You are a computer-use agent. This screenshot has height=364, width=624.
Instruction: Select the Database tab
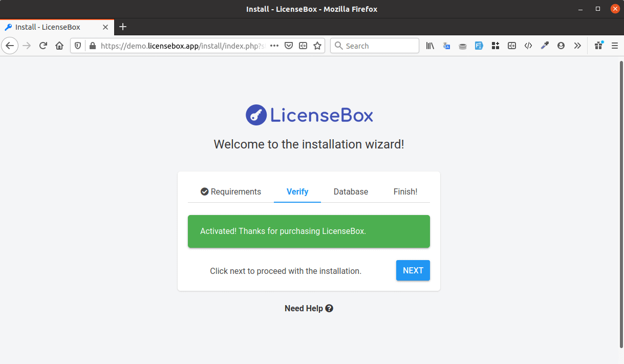[x=351, y=191]
